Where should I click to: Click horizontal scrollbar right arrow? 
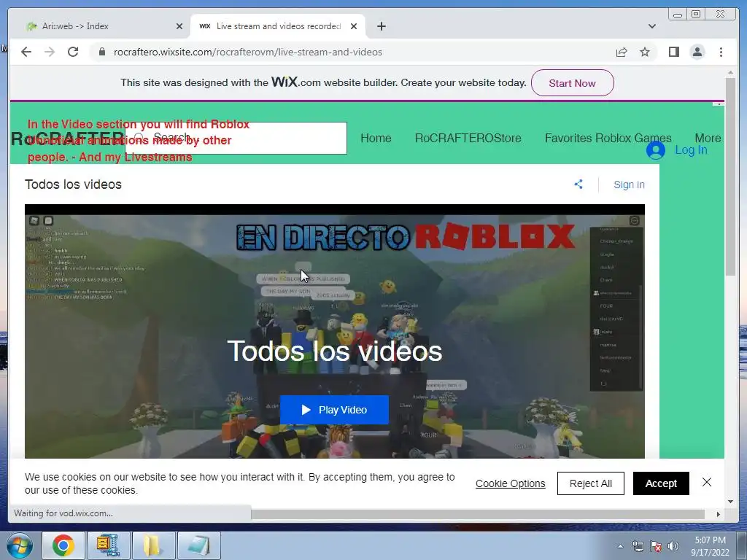719,514
